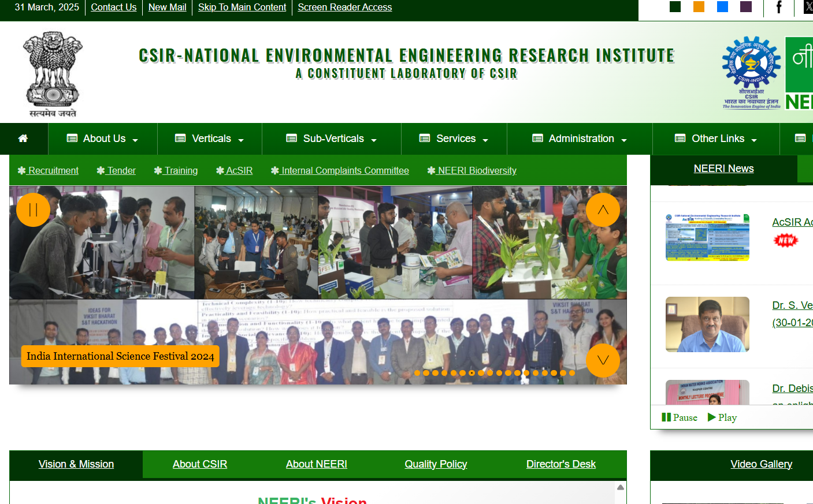Switch to the blue color theme

pyautogui.click(x=722, y=7)
